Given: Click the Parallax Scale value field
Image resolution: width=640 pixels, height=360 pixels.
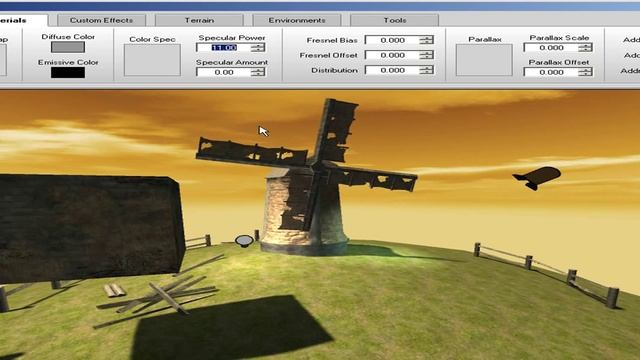Looking at the screenshot, I should pyautogui.click(x=551, y=47).
